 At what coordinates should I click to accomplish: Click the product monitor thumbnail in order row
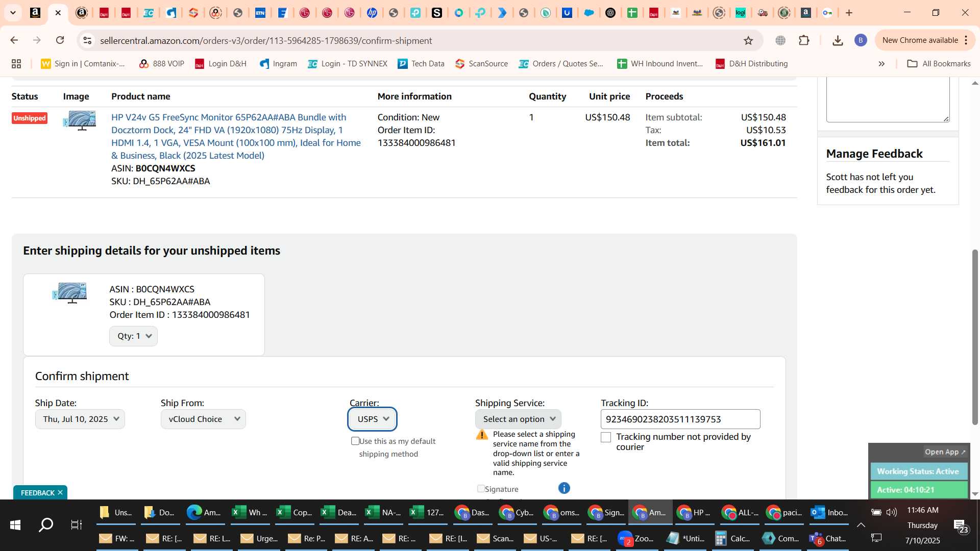[79, 121]
